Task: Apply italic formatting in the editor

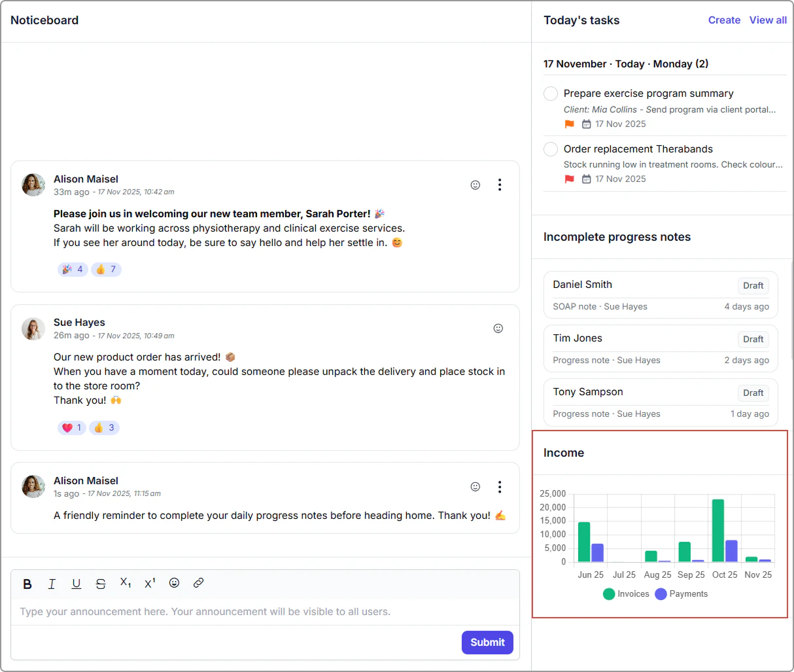Action: [x=52, y=584]
